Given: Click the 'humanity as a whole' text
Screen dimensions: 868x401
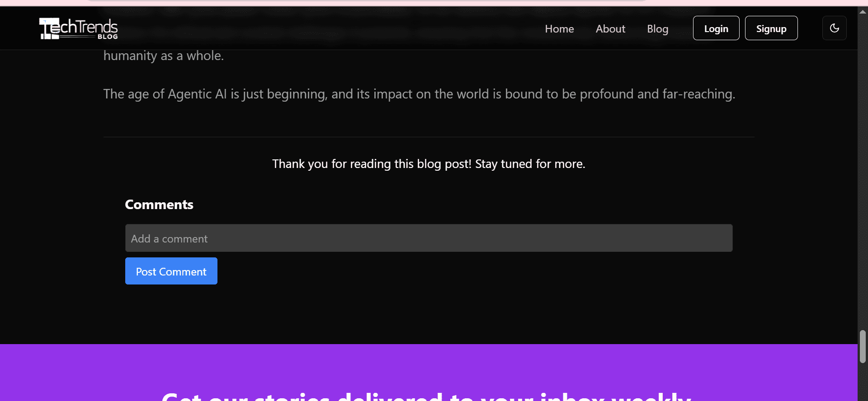Looking at the screenshot, I should point(163,56).
